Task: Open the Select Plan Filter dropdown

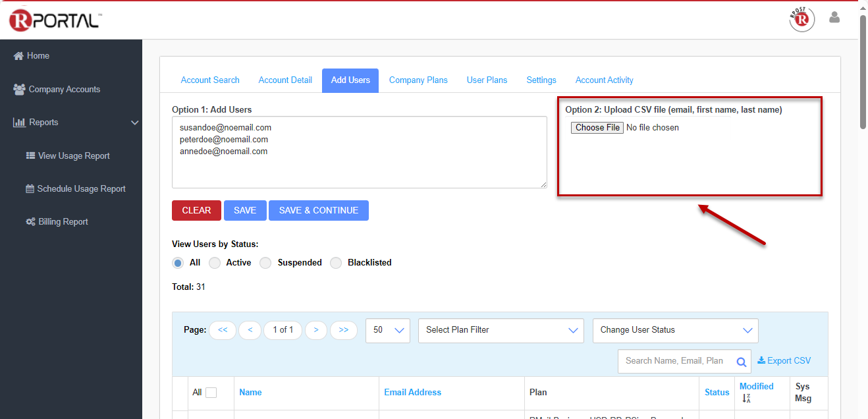Action: pyautogui.click(x=501, y=330)
